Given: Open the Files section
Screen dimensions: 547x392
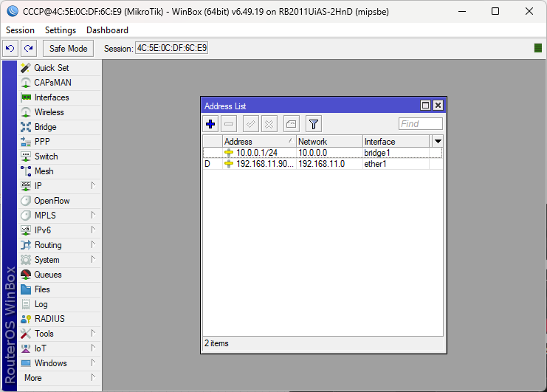Looking at the screenshot, I should pyautogui.click(x=59, y=289).
